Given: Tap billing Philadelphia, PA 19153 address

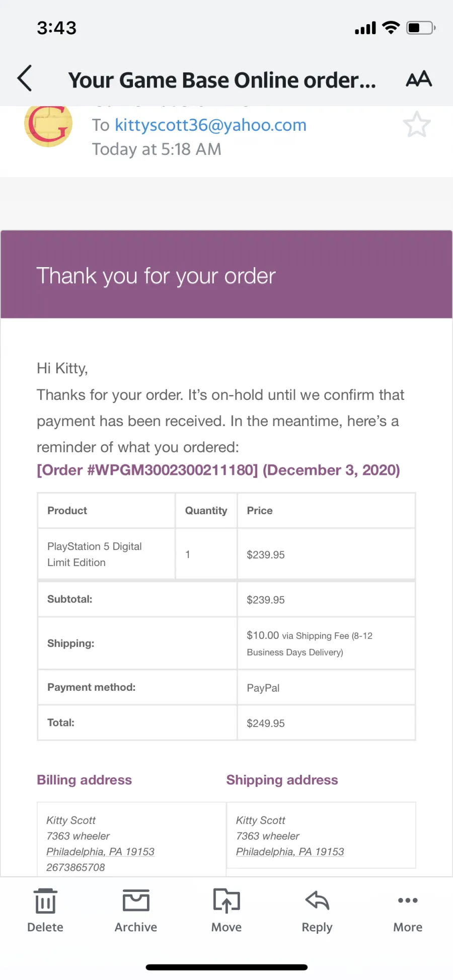Looking at the screenshot, I should coord(100,851).
